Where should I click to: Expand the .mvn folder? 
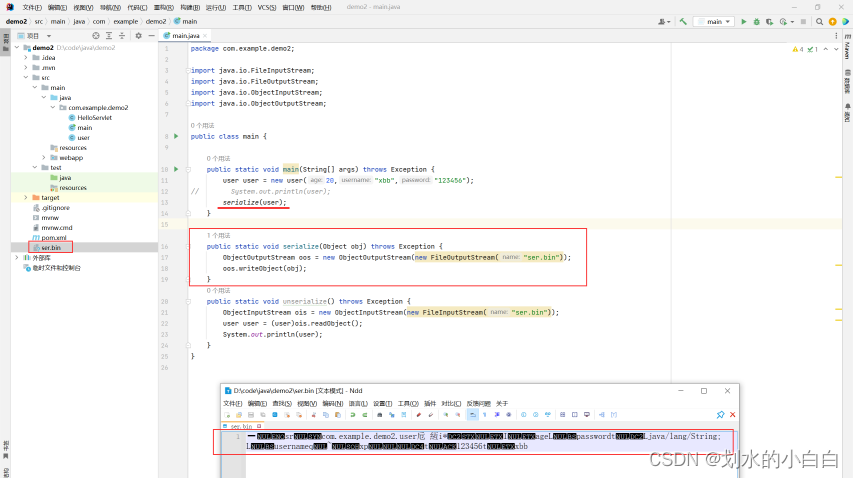tap(26, 68)
